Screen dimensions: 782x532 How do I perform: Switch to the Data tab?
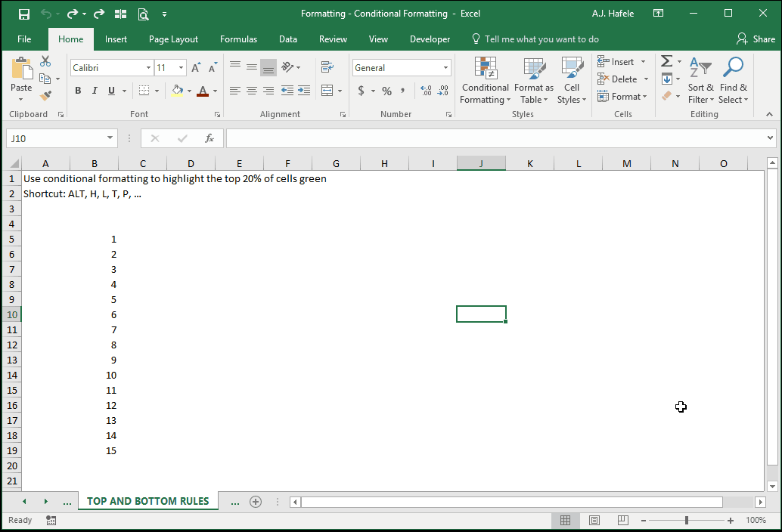click(x=287, y=39)
